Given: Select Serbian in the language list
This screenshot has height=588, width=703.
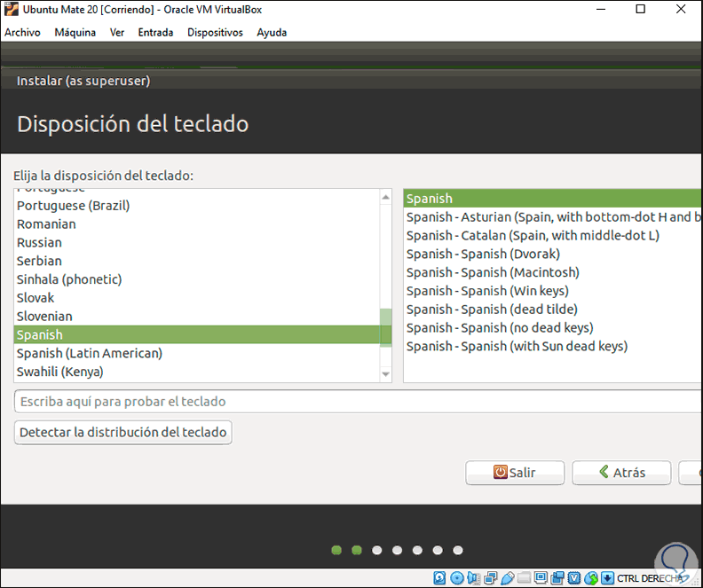Looking at the screenshot, I should [197, 261].
